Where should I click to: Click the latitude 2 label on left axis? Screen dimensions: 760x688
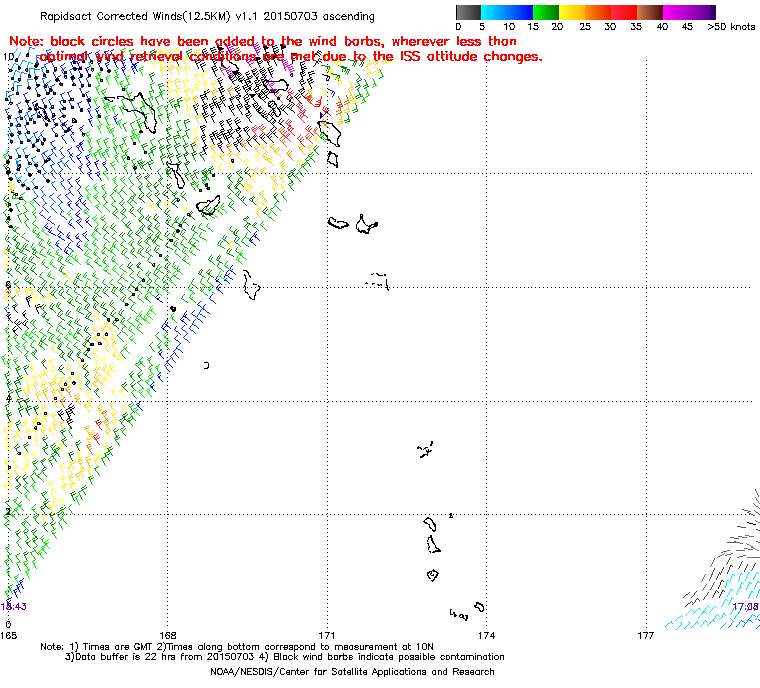tap(7, 512)
